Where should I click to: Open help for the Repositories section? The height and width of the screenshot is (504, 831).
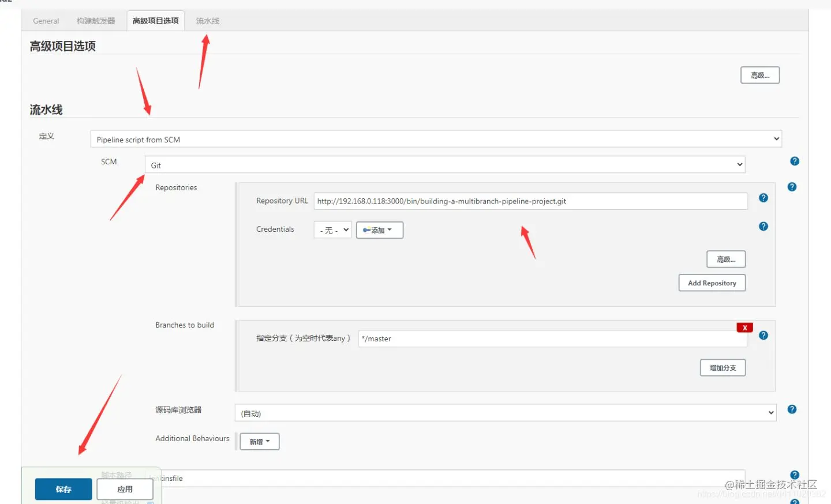coord(792,187)
